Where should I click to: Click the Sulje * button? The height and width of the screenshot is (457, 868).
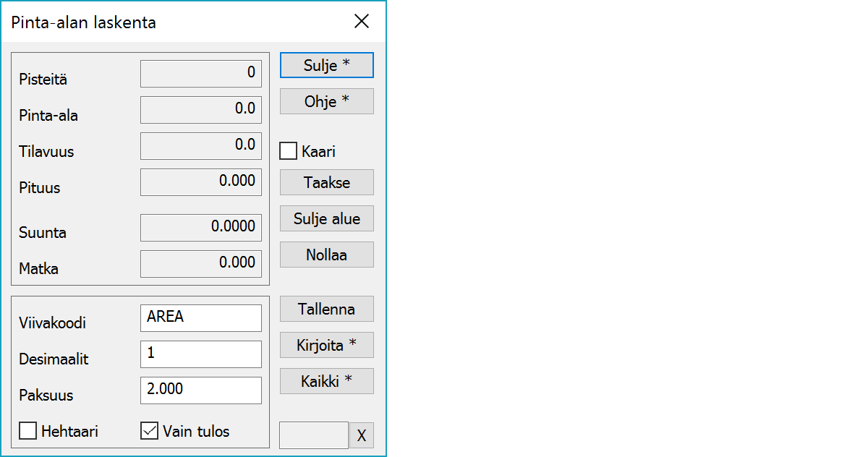click(326, 65)
